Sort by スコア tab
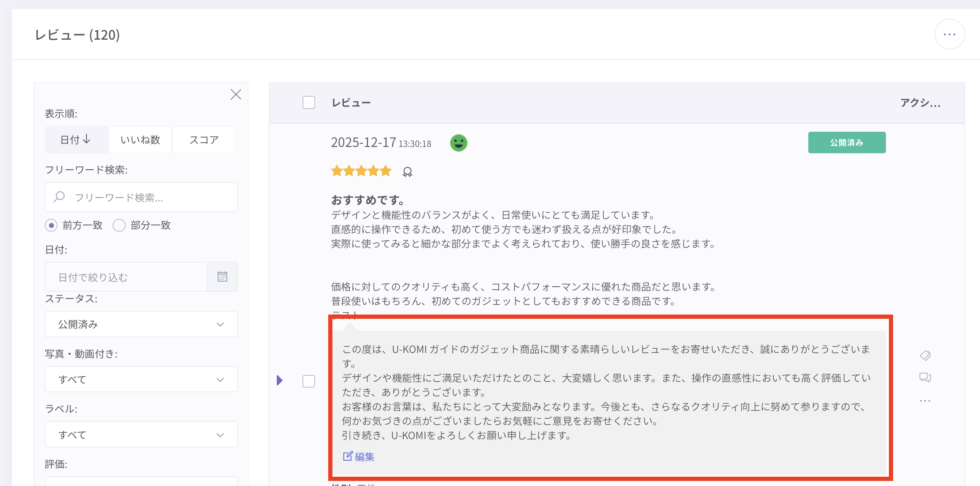This screenshot has width=980, height=486. (204, 140)
